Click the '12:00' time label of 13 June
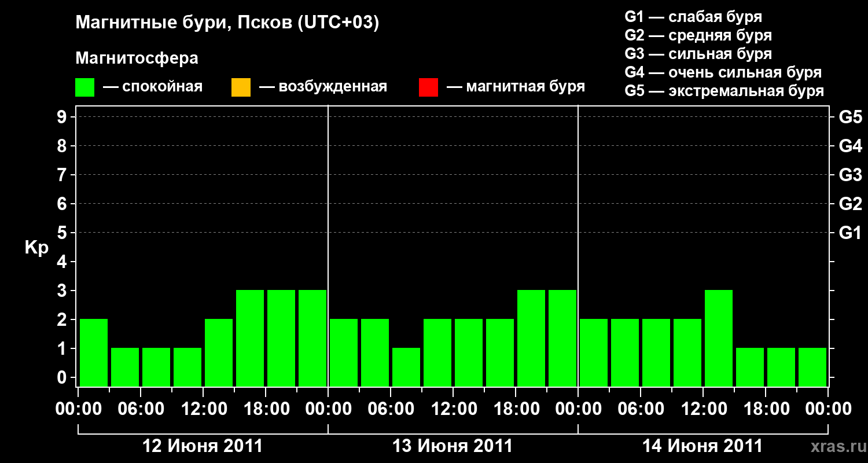Viewport: 868px width, 463px height. click(x=453, y=409)
